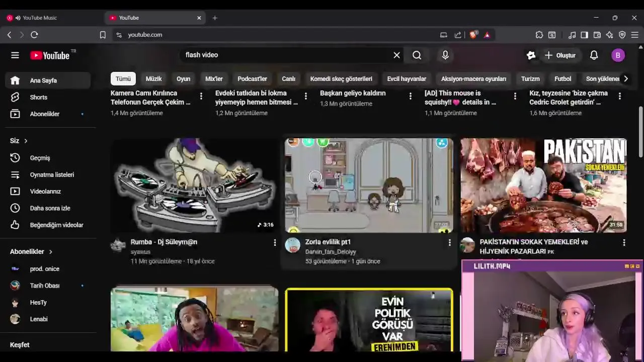Open Ana Sayfa in the sidebar
Image resolution: width=644 pixels, height=362 pixels.
(x=48, y=80)
